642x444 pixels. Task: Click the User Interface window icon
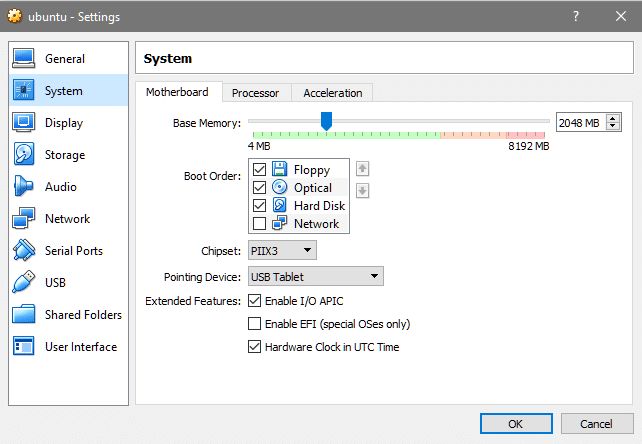click(x=23, y=346)
